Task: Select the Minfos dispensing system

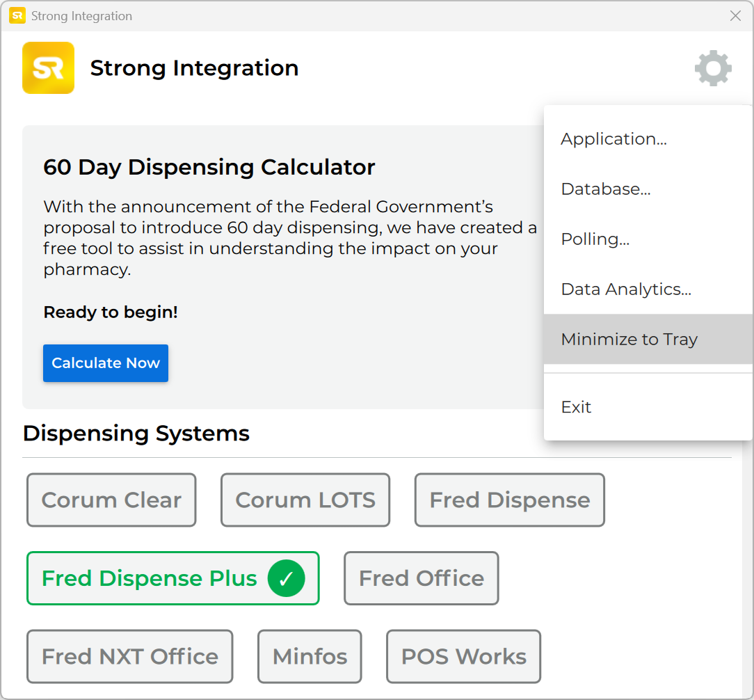Action: coord(310,657)
